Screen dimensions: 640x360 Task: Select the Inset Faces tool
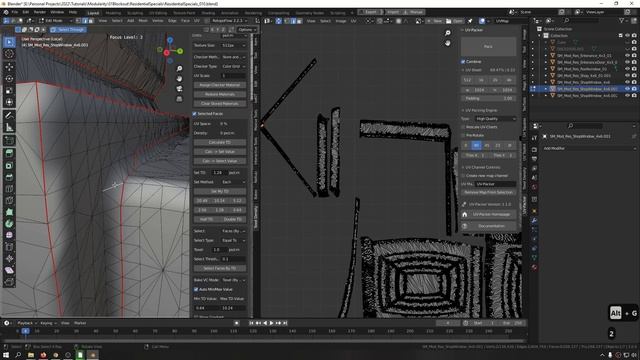(x=9, y=165)
